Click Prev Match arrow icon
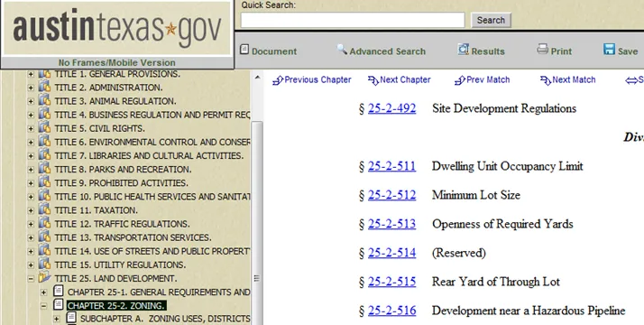Screen dimensions: 644x325 [460, 80]
